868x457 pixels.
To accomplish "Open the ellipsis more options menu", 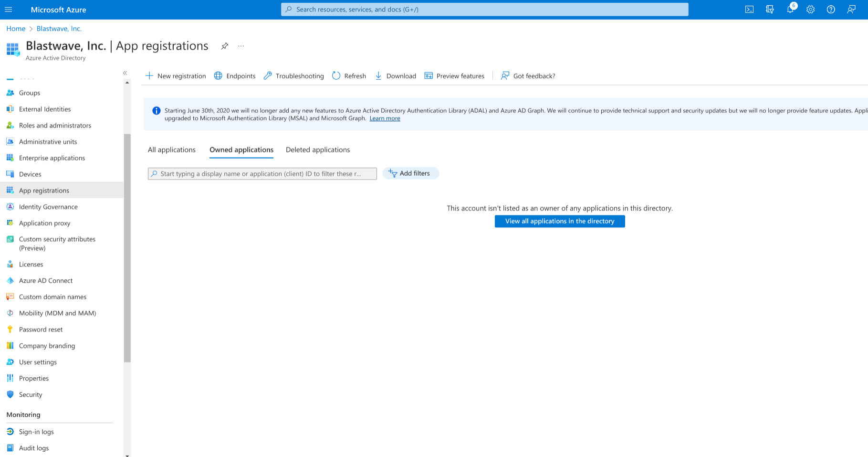I will [x=241, y=46].
